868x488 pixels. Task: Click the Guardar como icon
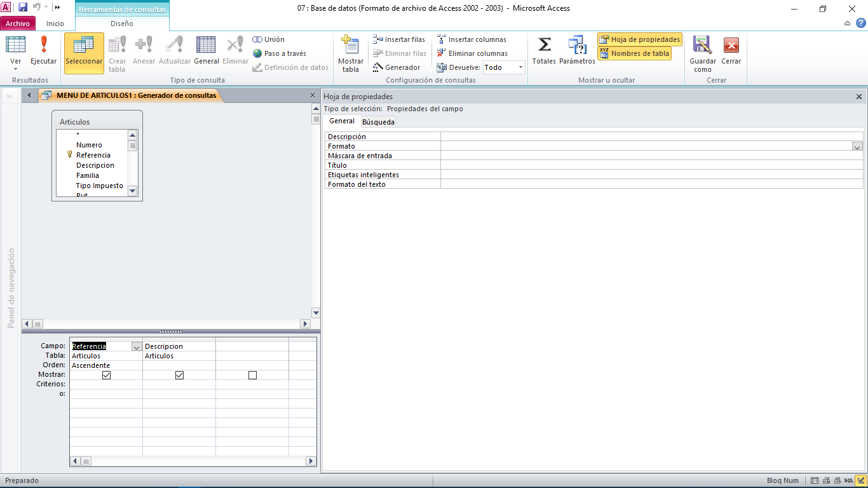pos(702,53)
